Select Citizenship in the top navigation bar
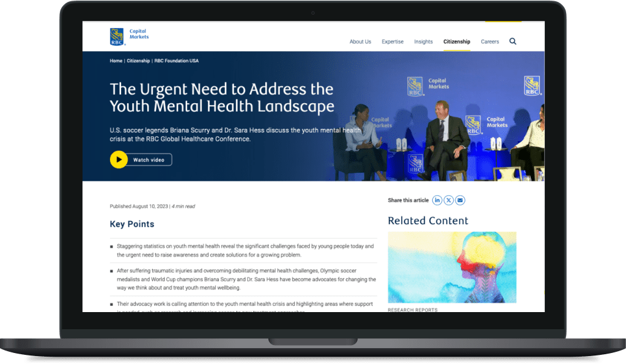 click(x=457, y=42)
